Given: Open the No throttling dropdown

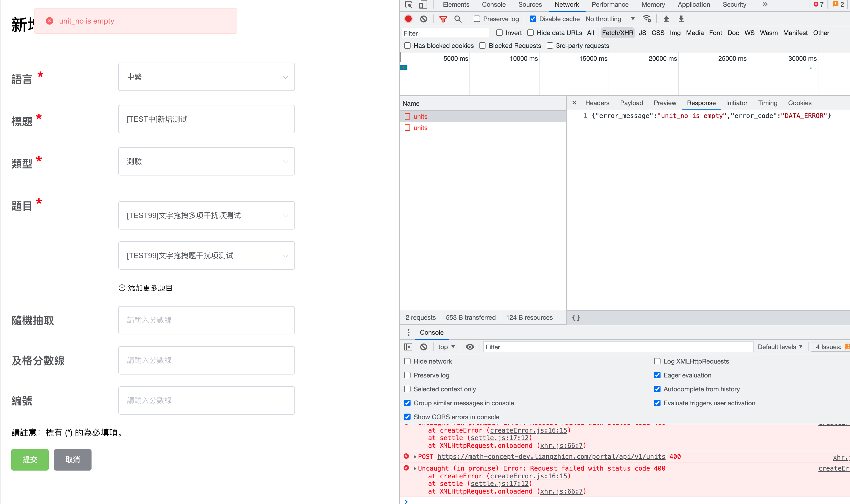Looking at the screenshot, I should click(610, 19).
